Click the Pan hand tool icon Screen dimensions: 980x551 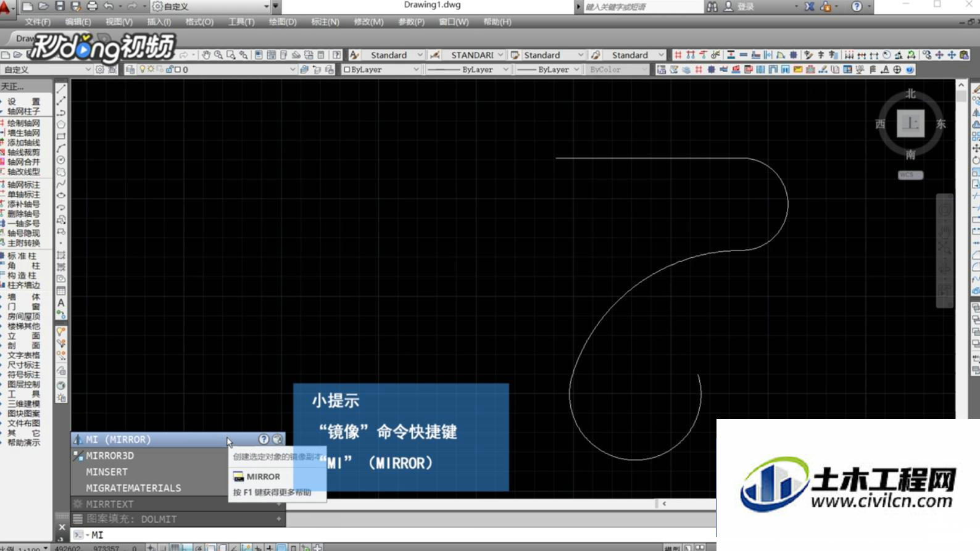click(x=206, y=55)
